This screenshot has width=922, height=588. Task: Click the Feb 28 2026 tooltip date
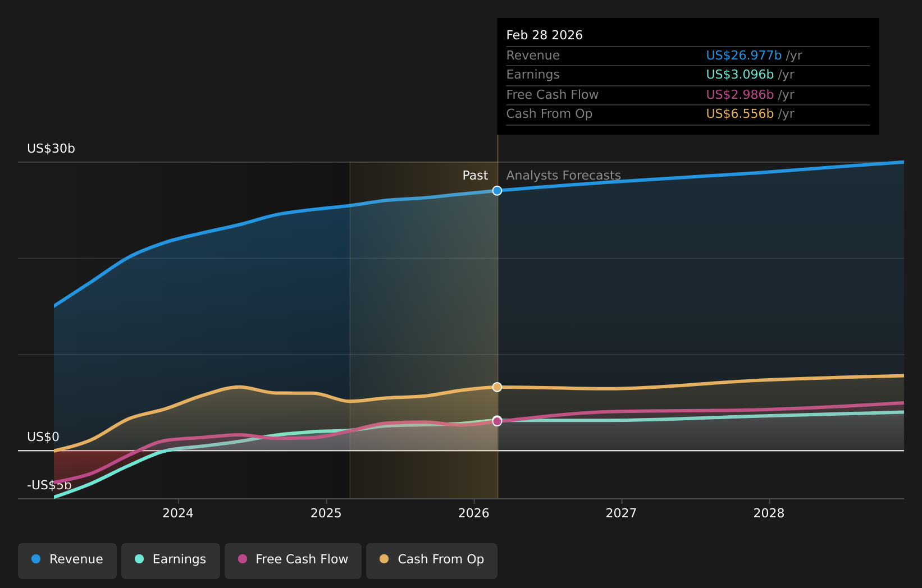[545, 35]
